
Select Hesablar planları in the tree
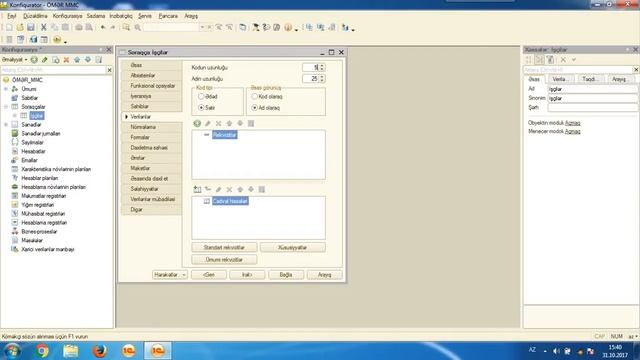pyautogui.click(x=40, y=178)
